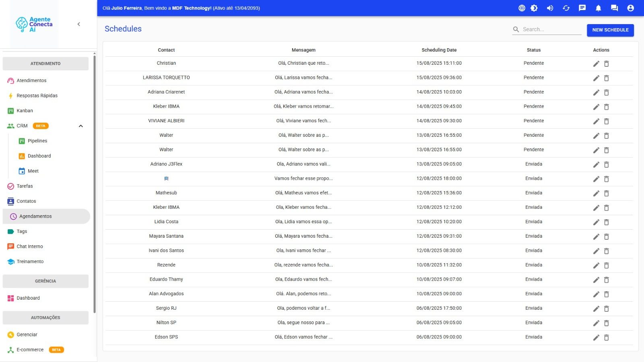Click the date 13/08/2025 09:05:00

pos(439,164)
